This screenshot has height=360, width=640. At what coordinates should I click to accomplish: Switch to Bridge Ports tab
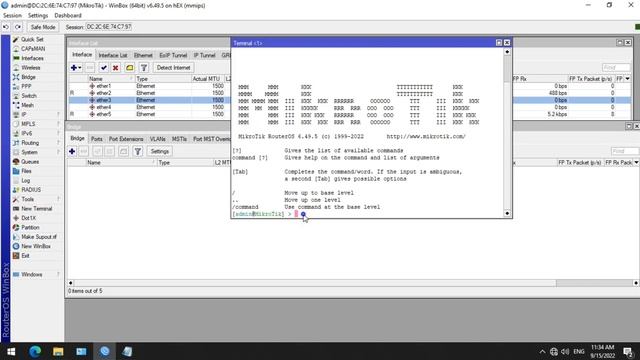tap(97, 139)
